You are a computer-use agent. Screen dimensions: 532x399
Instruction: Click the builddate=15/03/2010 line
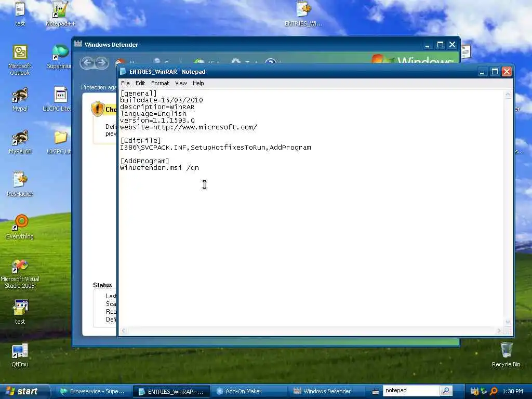(162, 100)
